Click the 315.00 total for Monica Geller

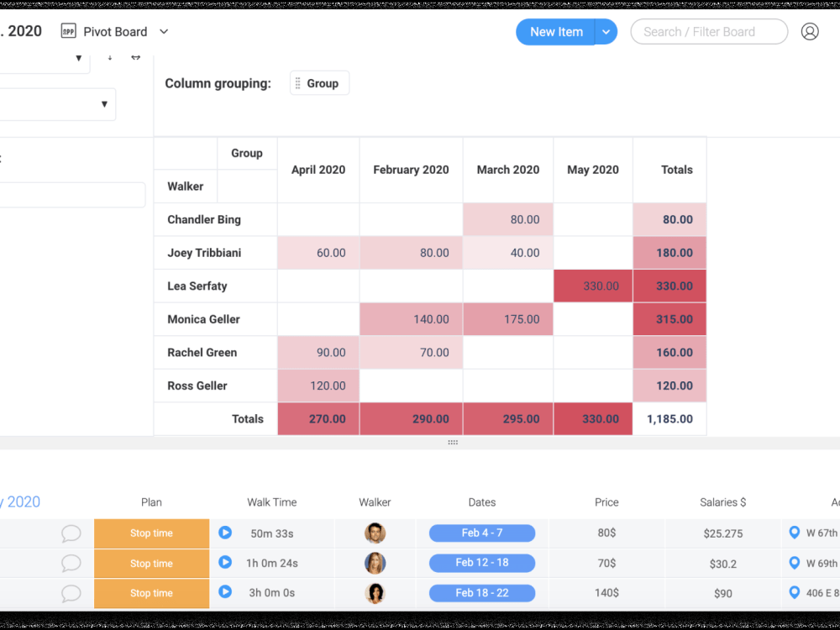[x=669, y=319]
